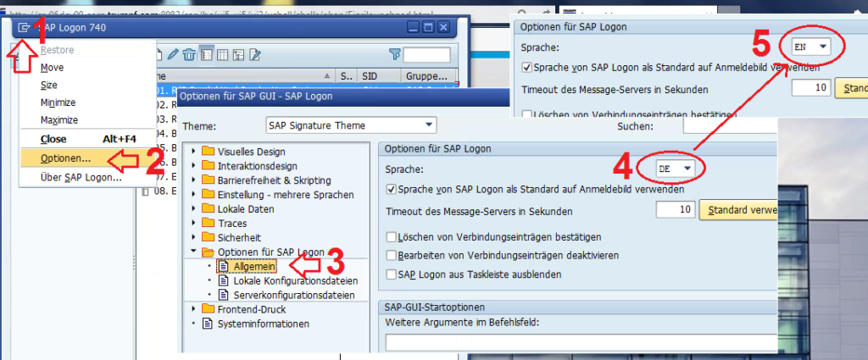Click the pencil edit-entry toolbar icon
Screen dimensions: 868x360
173,54
